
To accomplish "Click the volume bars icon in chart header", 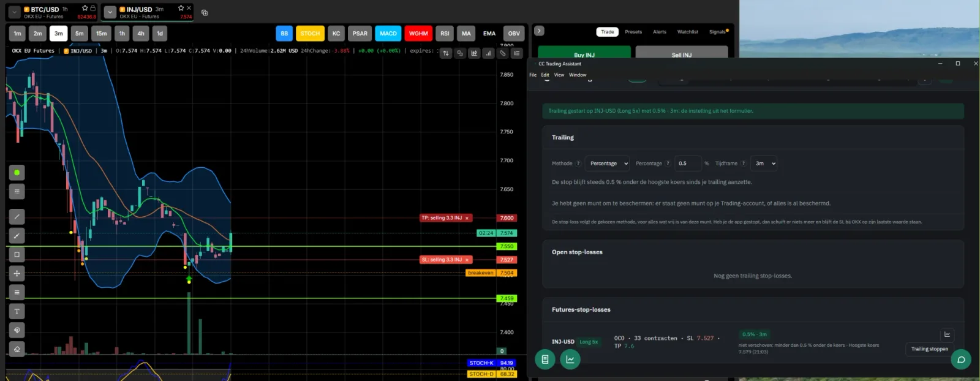I will click(x=488, y=53).
